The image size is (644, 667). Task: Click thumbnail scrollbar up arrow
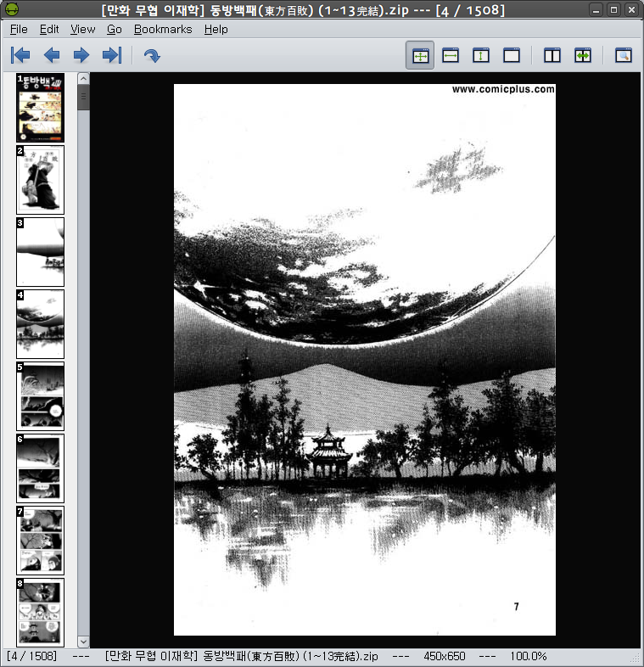(x=83, y=79)
